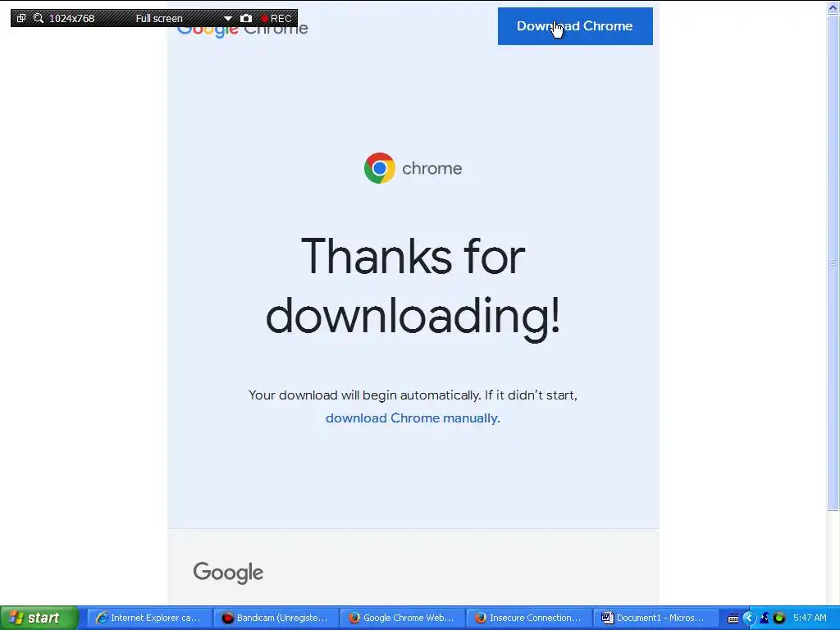Switch to the Bandicam taskbar window
840x630 pixels.
coord(276,618)
